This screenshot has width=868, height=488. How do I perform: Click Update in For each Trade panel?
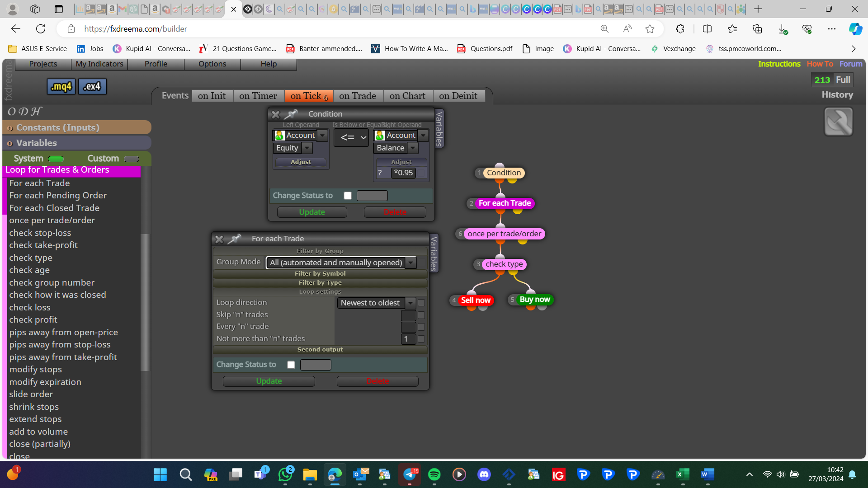click(x=269, y=381)
